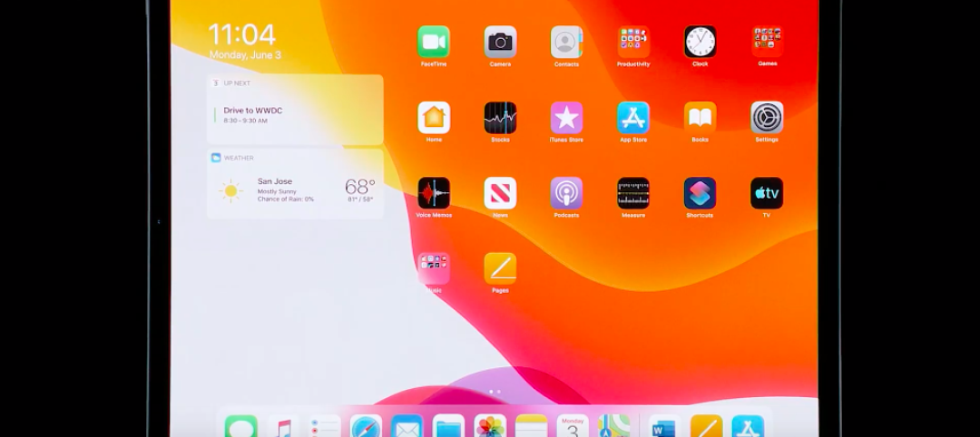Open the Clock app
Image resolution: width=980 pixels, height=437 pixels.
tap(700, 43)
